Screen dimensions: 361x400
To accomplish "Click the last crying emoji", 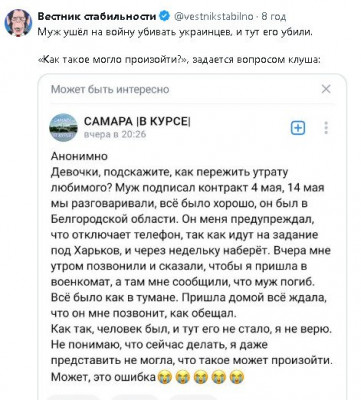I will click(237, 377).
